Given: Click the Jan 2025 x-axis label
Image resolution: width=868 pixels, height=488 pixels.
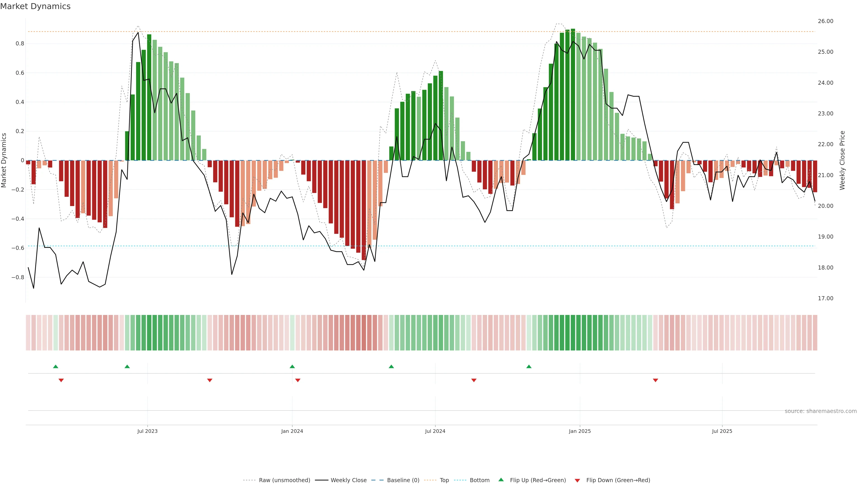Looking at the screenshot, I should (x=580, y=431).
